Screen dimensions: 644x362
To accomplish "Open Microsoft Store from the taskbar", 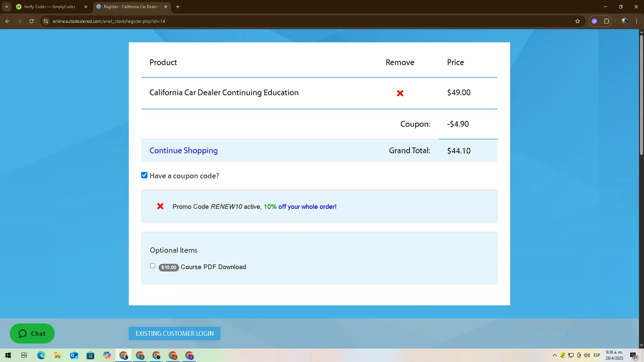I will [x=90, y=355].
